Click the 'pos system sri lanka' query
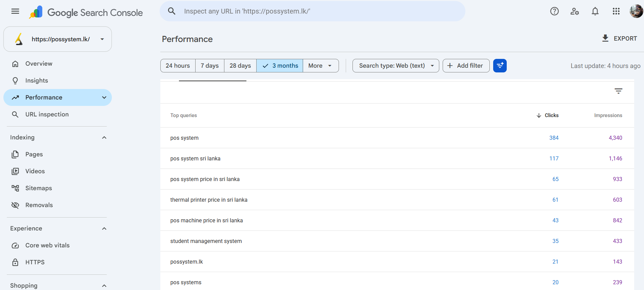Screen dimensions: 644x290 pos(195,158)
